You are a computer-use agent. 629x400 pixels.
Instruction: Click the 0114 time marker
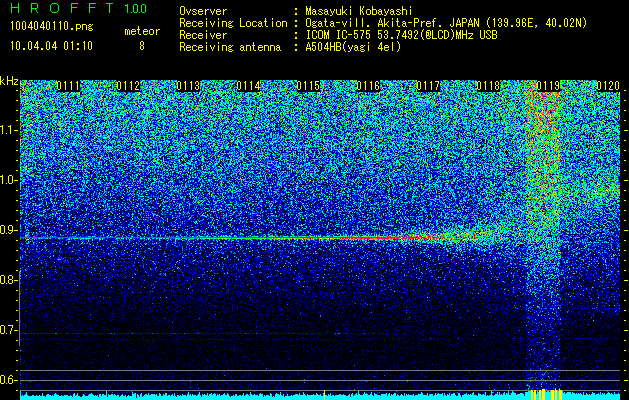(x=248, y=86)
